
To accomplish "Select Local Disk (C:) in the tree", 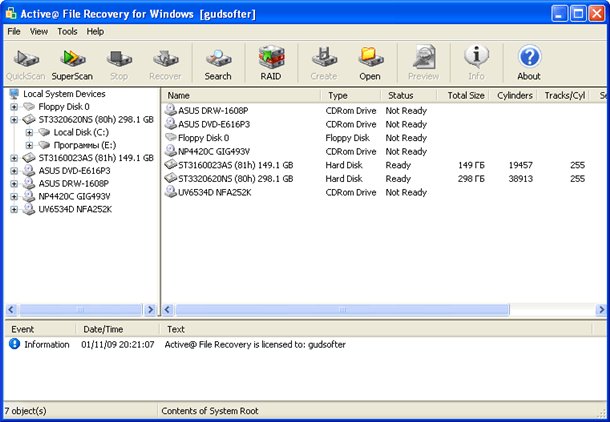I will (x=81, y=132).
